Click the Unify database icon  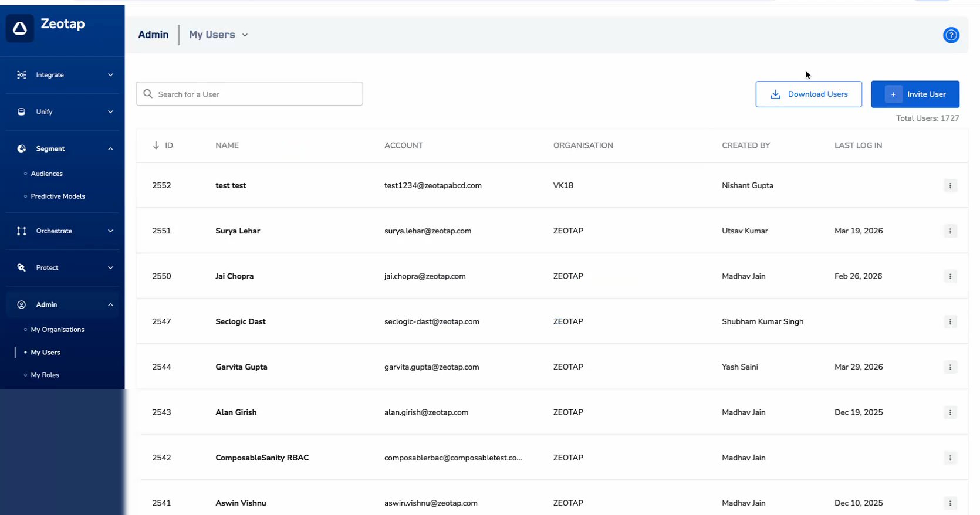coord(22,111)
